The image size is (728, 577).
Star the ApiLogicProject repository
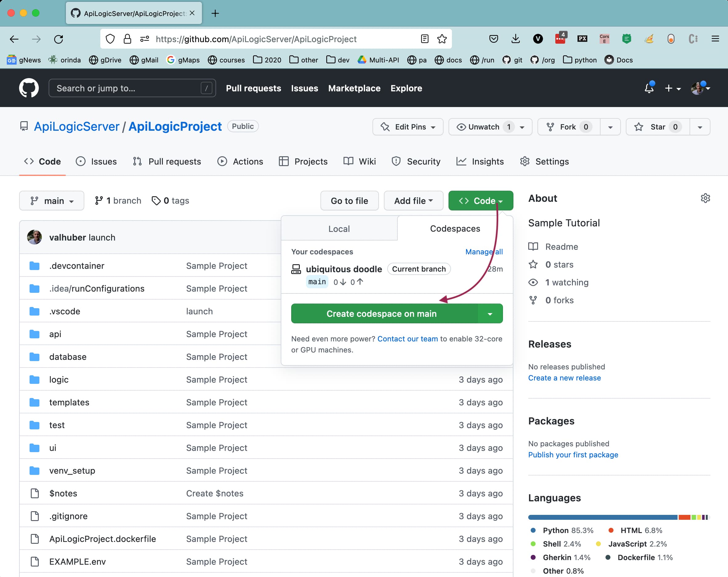pyautogui.click(x=657, y=127)
